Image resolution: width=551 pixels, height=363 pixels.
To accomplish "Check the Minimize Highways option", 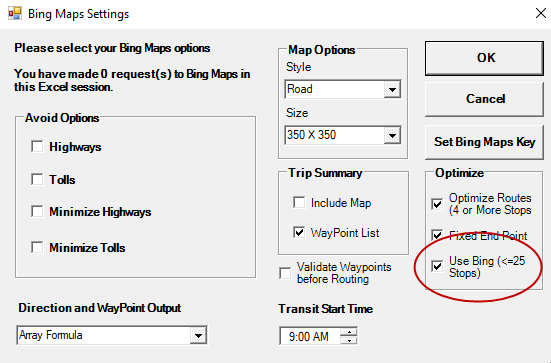I will (37, 212).
